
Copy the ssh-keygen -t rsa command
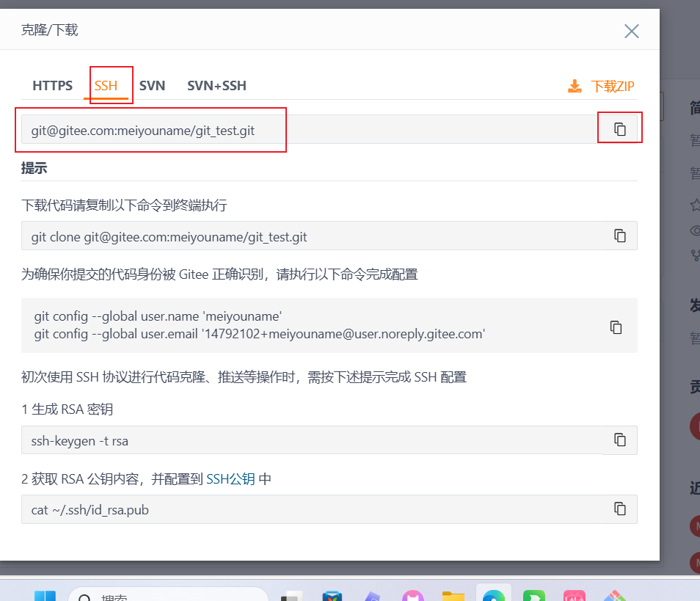(619, 440)
